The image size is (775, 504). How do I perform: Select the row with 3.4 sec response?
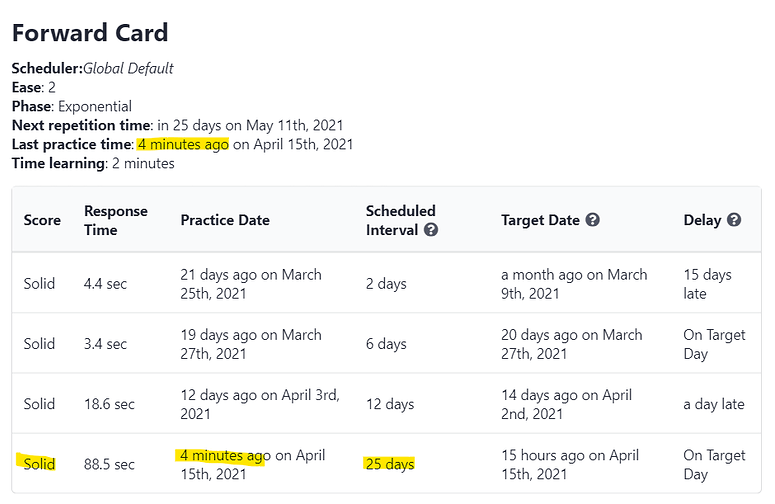(x=387, y=343)
